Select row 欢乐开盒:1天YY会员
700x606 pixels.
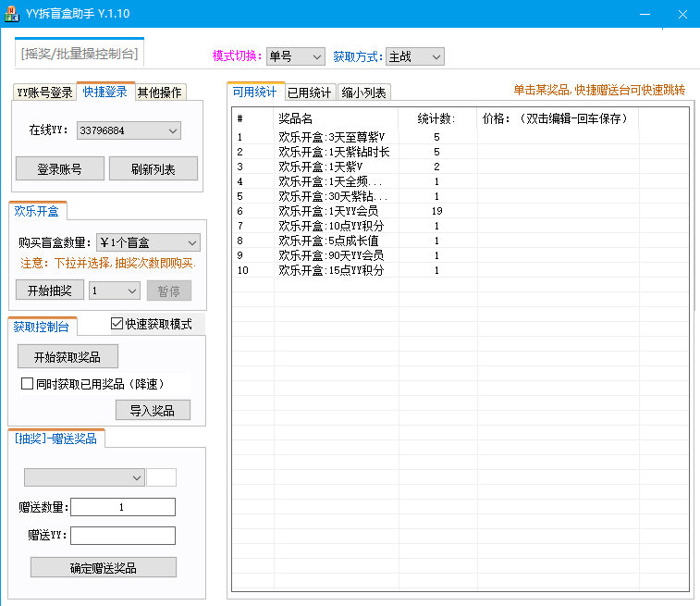point(460,211)
